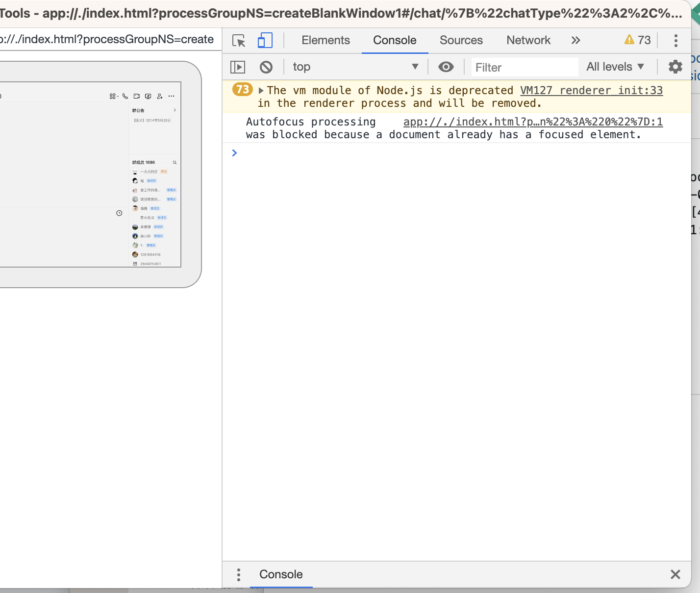
Task: Open the All levels log dropdown
Action: point(615,67)
